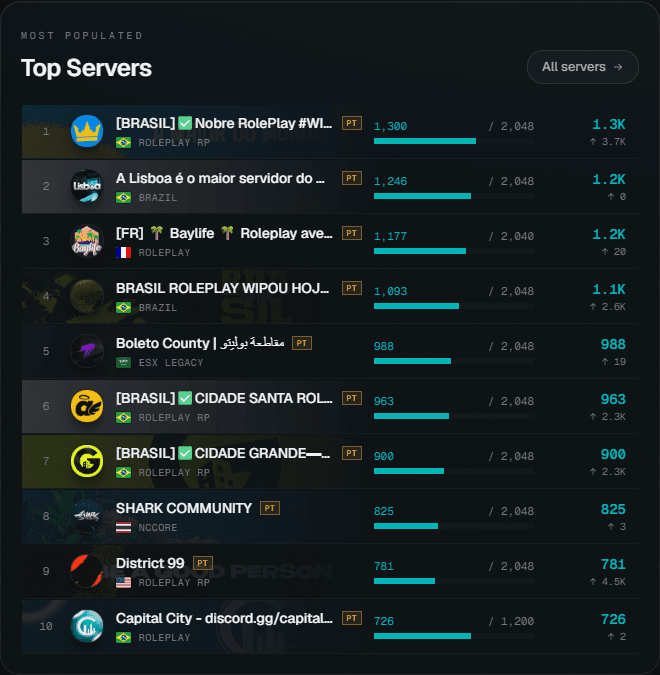Screen dimensions: 660x675
Task: Click the / 2,040 max slots value
Action: click(511, 236)
